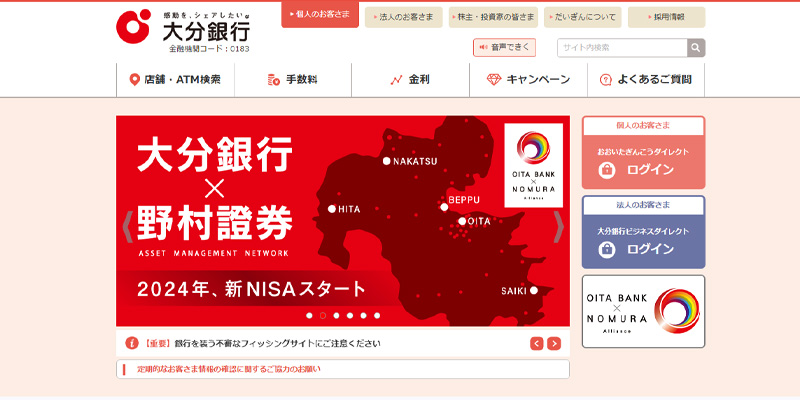
Task: Open the 株主・投資家の皆さま tab
Action: 493,17
